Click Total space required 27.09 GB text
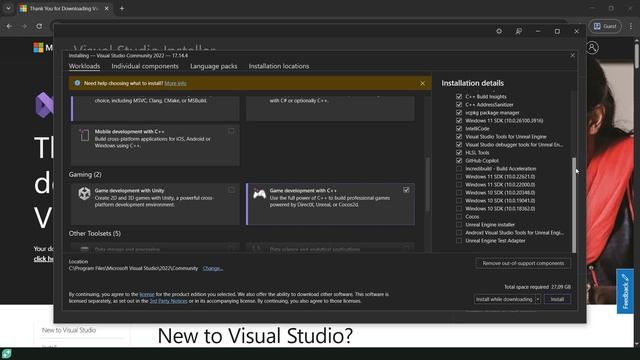Viewport: 640px width, 360px height. pyautogui.click(x=538, y=287)
